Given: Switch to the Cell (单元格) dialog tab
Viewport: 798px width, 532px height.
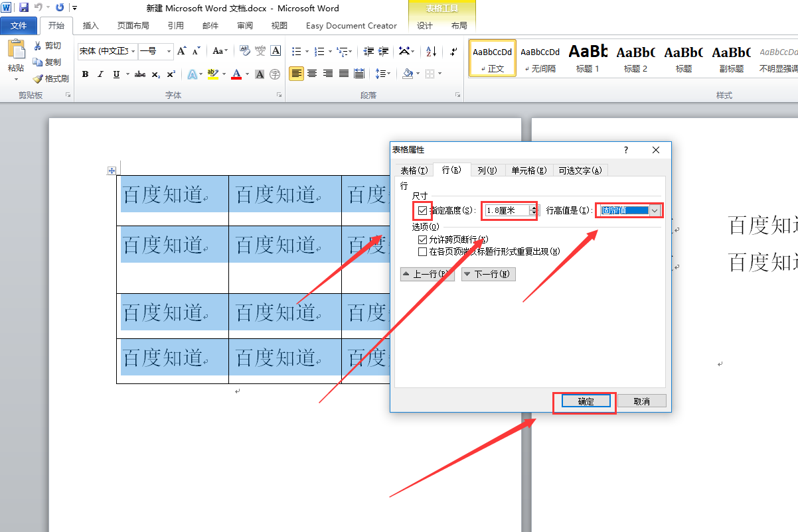Looking at the screenshot, I should pos(529,170).
